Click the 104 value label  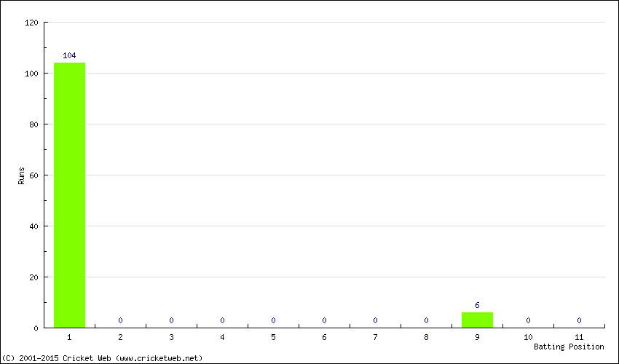point(69,55)
